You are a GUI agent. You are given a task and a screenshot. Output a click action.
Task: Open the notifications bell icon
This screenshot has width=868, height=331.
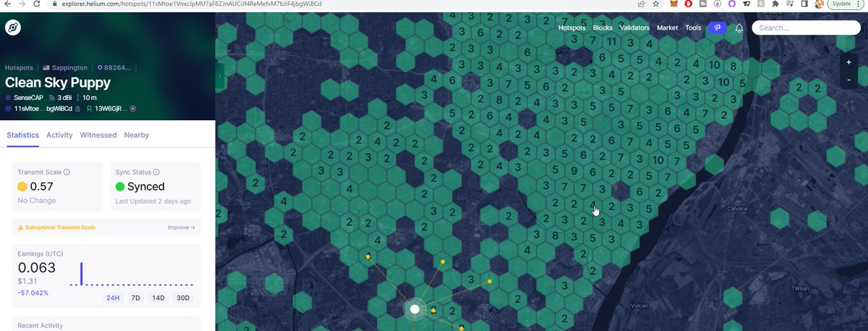739,28
